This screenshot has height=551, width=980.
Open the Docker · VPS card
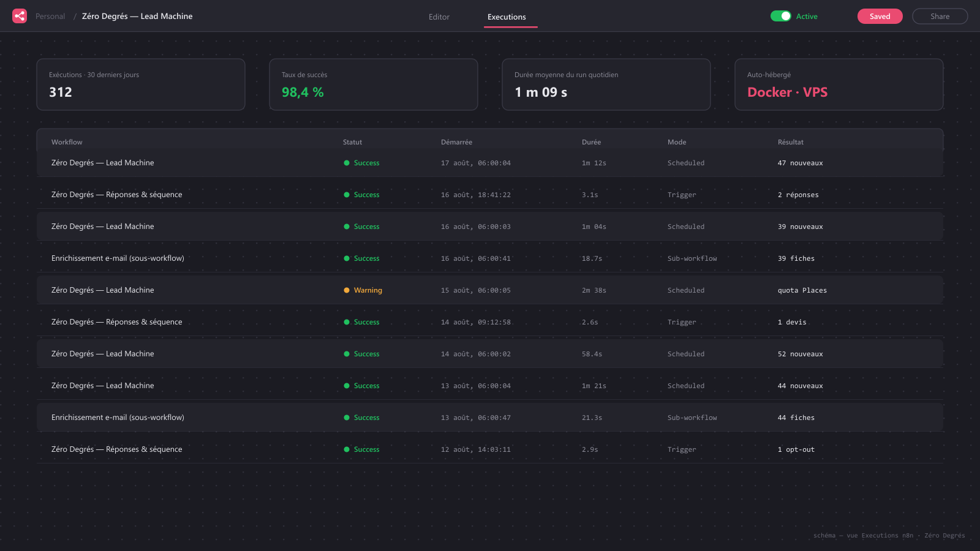tap(839, 84)
